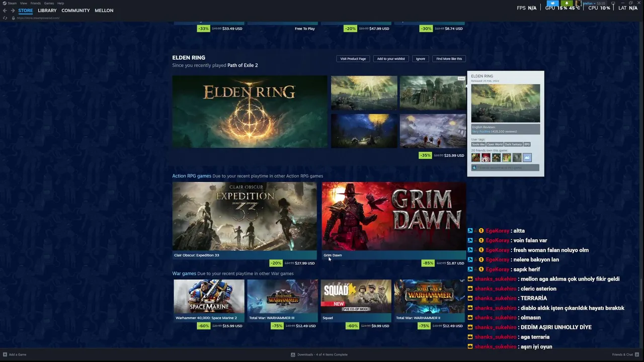Viewport: 644px width, 362px height.
Task: Open the last light-blue friend avatar
Action: coord(527,157)
